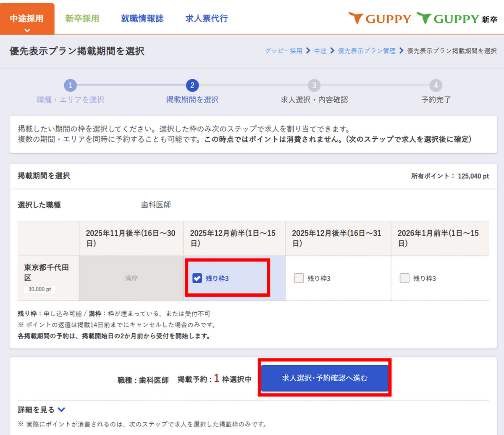
Task: Click step 2 circle in progress bar
Action: [x=192, y=85]
